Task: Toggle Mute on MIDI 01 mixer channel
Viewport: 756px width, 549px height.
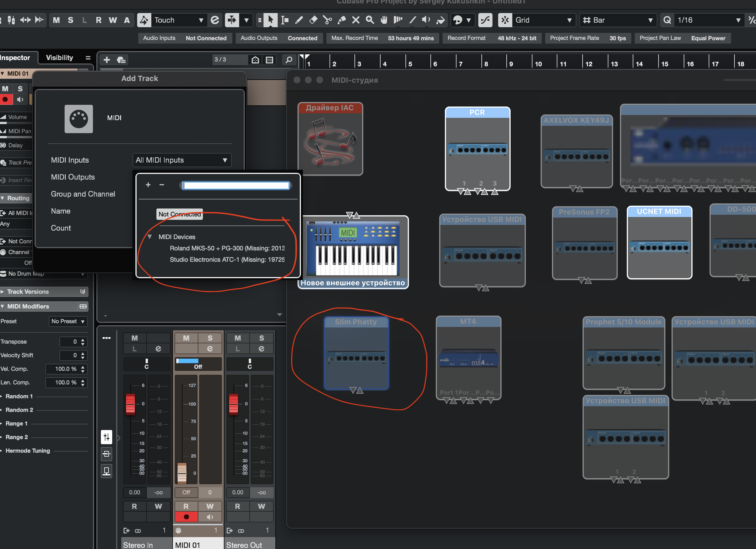Action: click(186, 338)
